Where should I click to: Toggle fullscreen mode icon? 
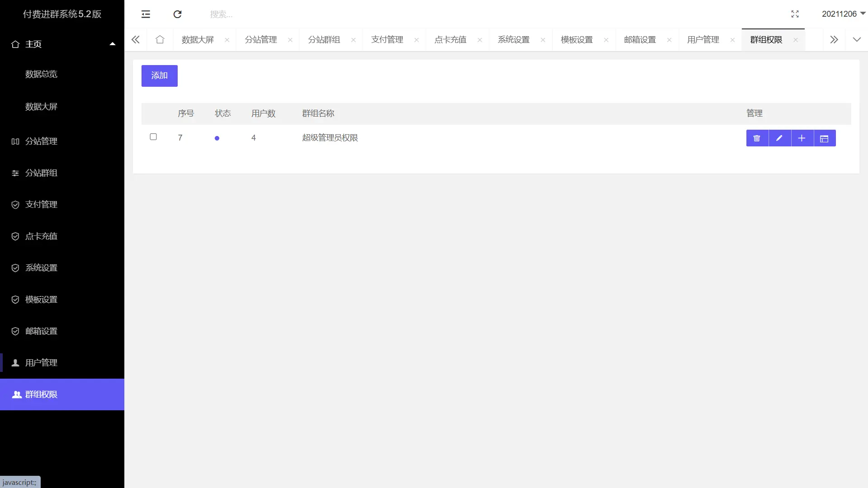tap(795, 14)
